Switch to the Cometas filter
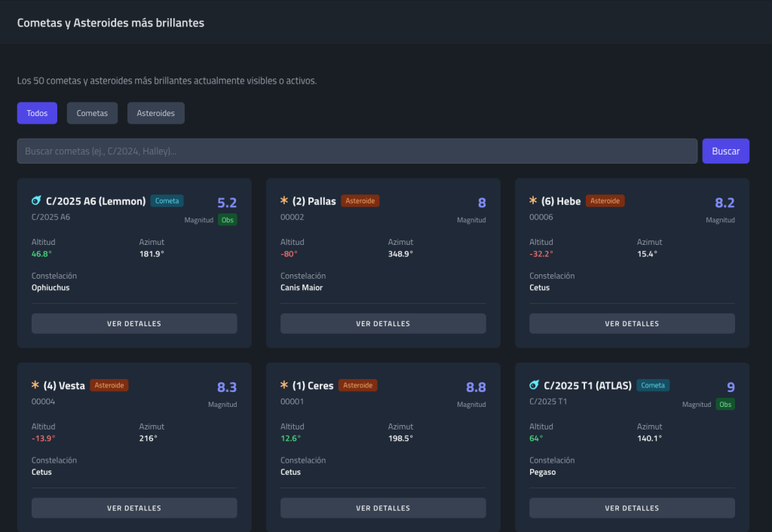This screenshot has height=532, width=772. (x=92, y=113)
